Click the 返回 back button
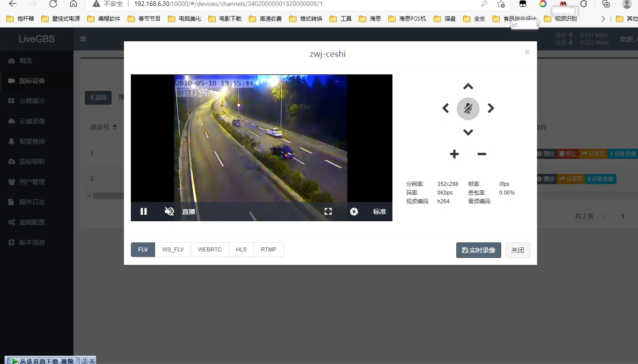This screenshot has height=364, width=638. click(98, 98)
